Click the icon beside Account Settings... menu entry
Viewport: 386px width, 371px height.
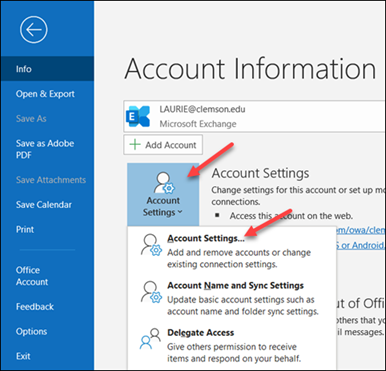point(151,245)
